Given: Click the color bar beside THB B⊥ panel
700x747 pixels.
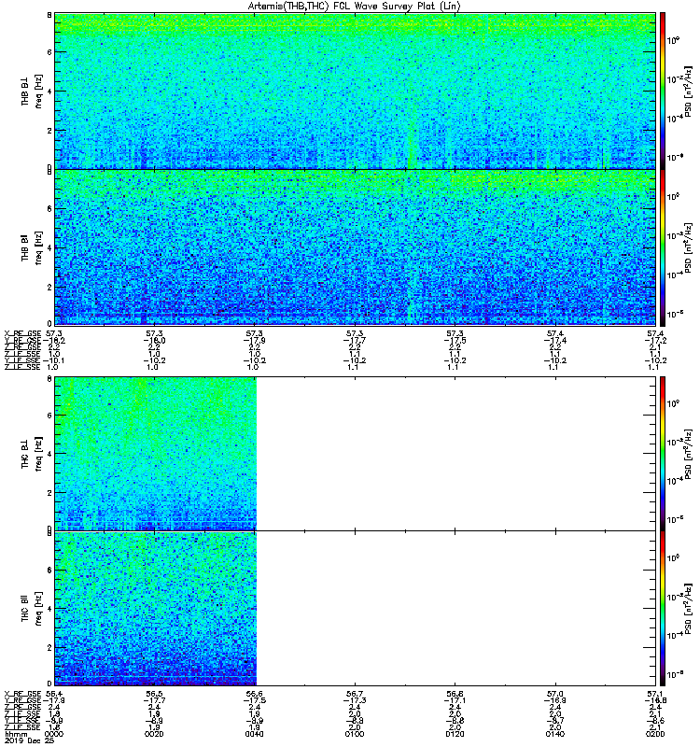Looking at the screenshot, I should (663, 91).
